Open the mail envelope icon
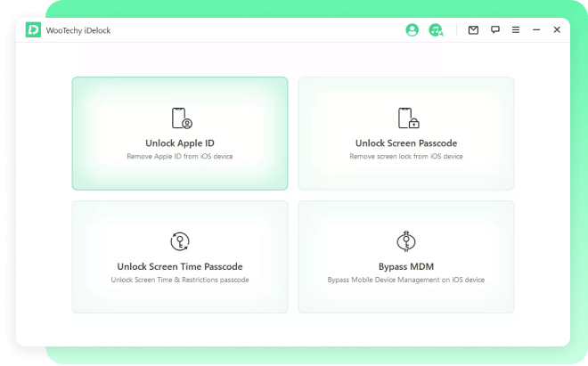Viewport: 588px width, 366px height. [x=473, y=30]
